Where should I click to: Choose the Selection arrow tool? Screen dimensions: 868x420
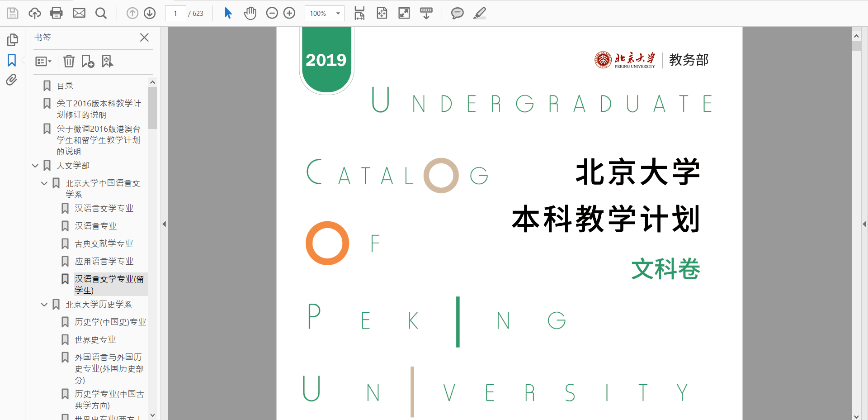coord(228,13)
